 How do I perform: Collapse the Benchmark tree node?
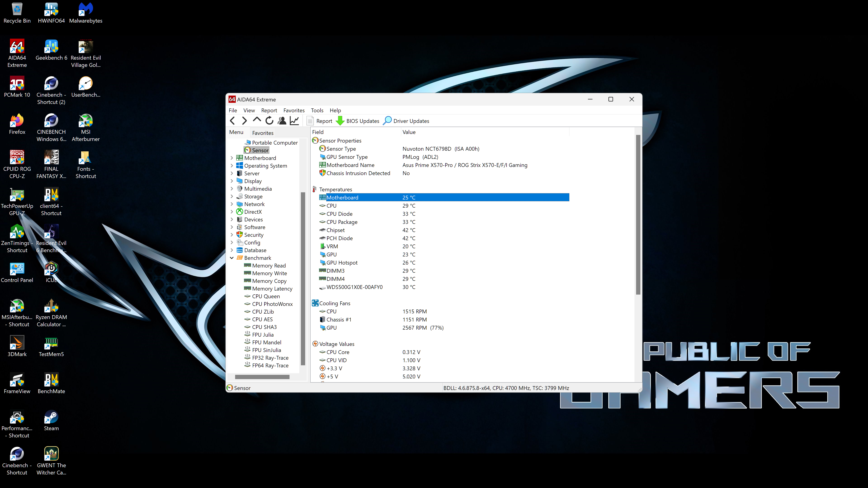(232, 258)
